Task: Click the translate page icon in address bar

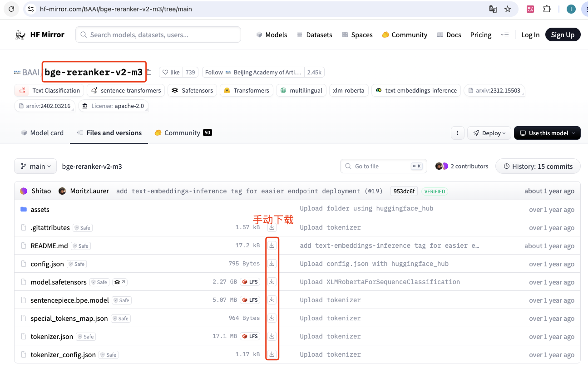Action: point(493,9)
